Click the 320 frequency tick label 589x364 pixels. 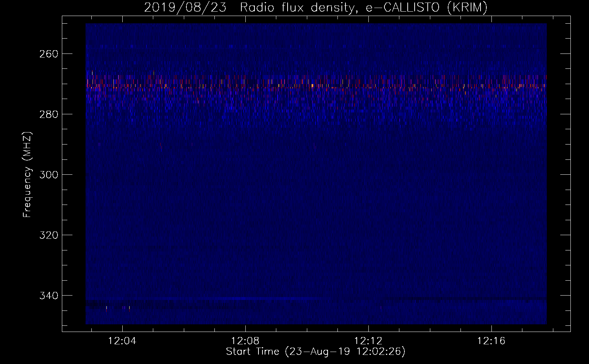pos(48,235)
